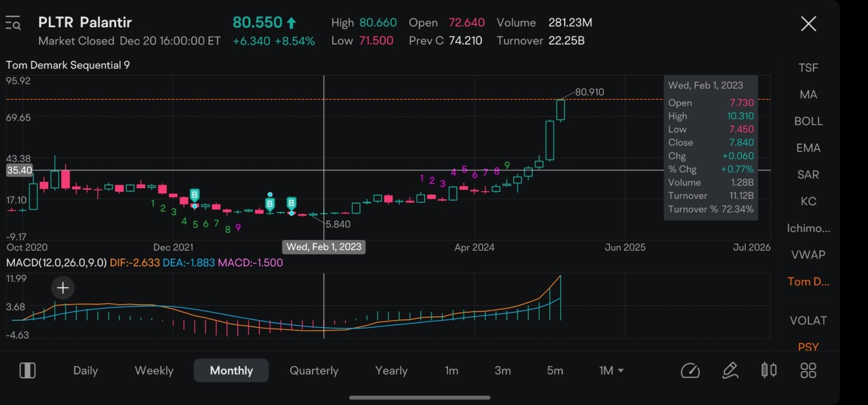
Task: Switch to Quarterly timeframe
Action: tap(314, 370)
